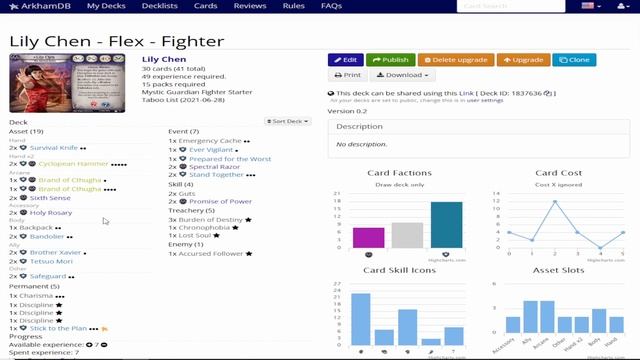The height and width of the screenshot is (360, 640).
Task: Open the language flag dropdown
Action: [591, 6]
